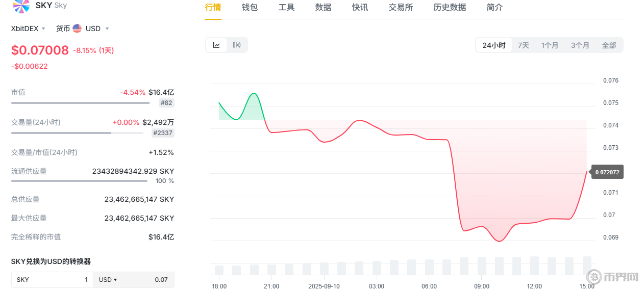Open the 钱包 tab
Viewport: 644px width, 291px height.
pos(250,7)
